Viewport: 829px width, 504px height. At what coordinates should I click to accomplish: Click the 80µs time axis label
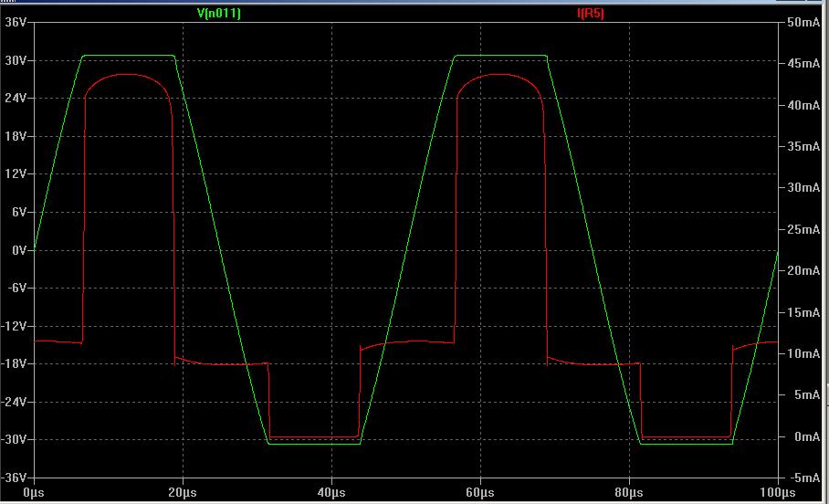coord(629,492)
